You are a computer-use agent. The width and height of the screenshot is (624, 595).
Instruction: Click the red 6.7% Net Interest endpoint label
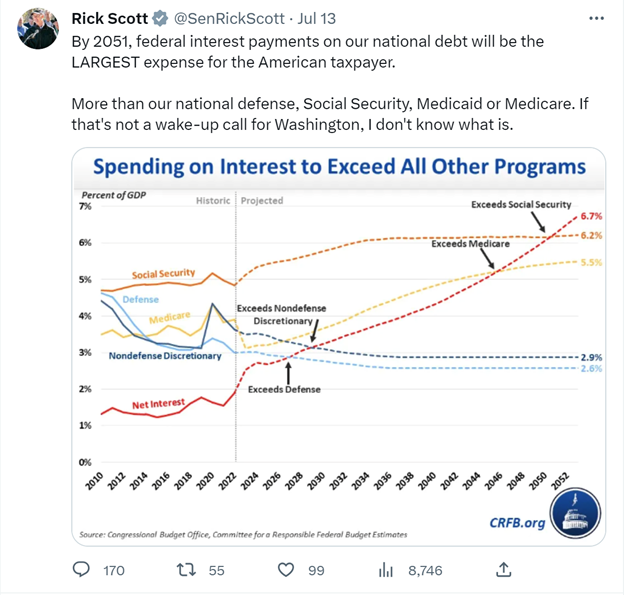(x=591, y=216)
